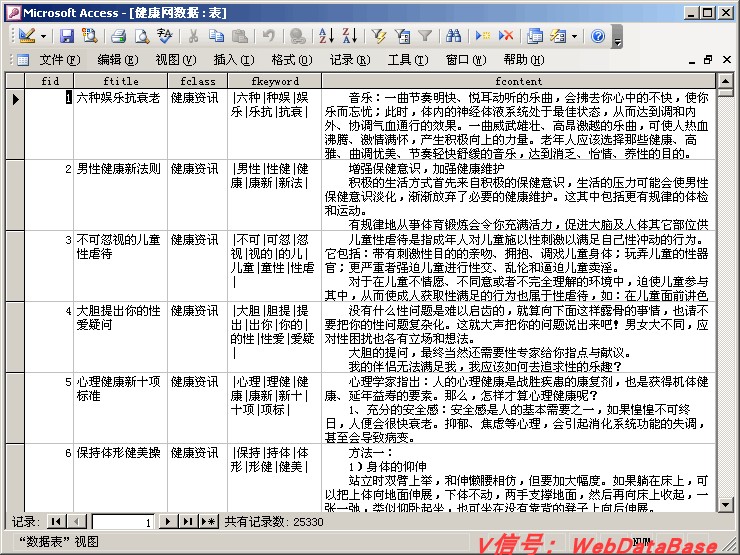Select the fid column header
The width and height of the screenshot is (740, 555).
click(x=49, y=81)
